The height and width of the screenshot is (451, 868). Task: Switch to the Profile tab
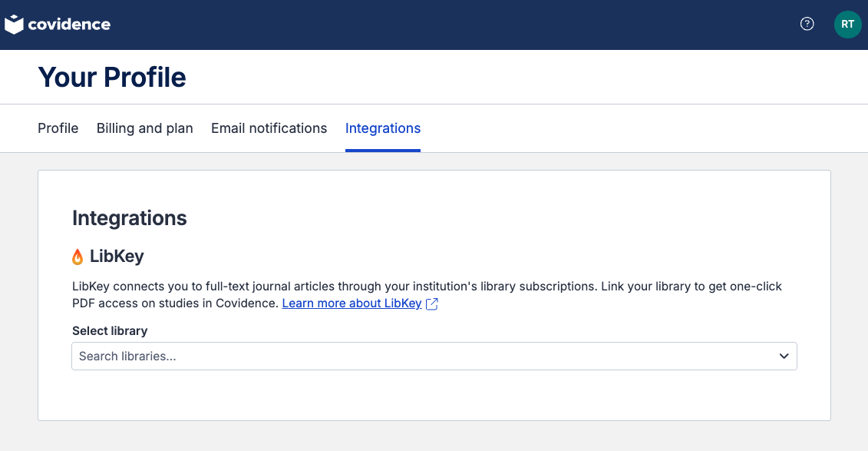click(x=58, y=128)
